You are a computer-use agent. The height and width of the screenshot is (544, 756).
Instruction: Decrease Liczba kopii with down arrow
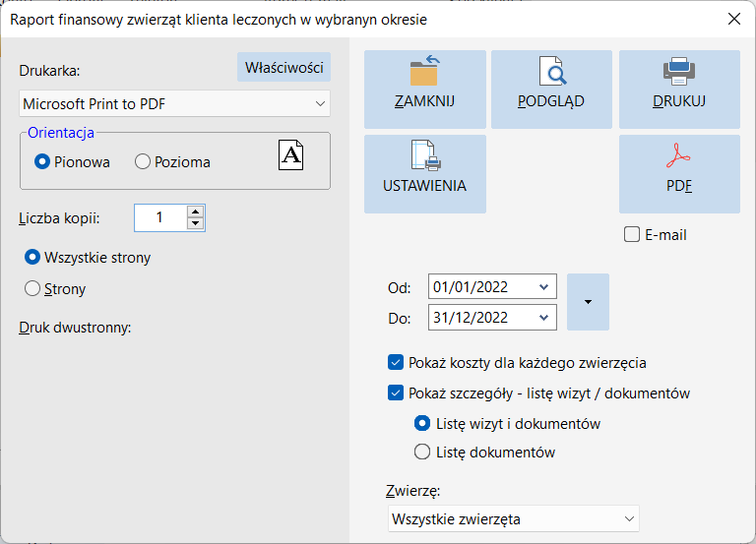point(195,223)
